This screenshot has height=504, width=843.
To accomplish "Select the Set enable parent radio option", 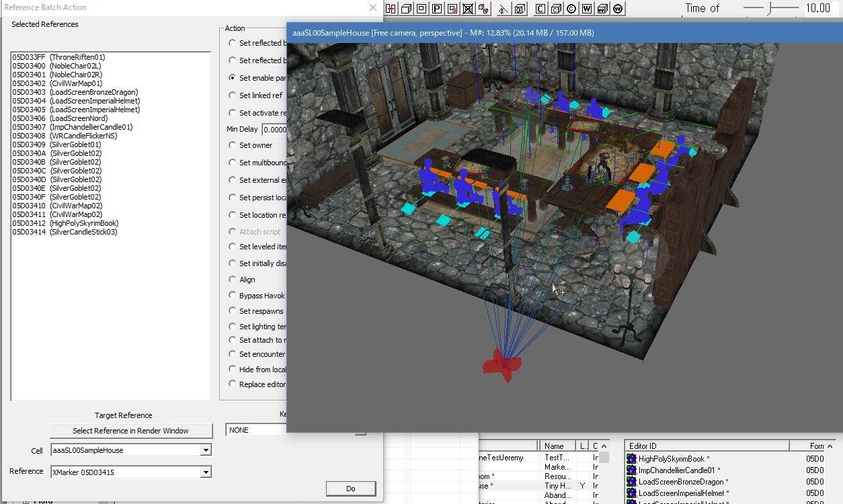I will click(x=233, y=78).
